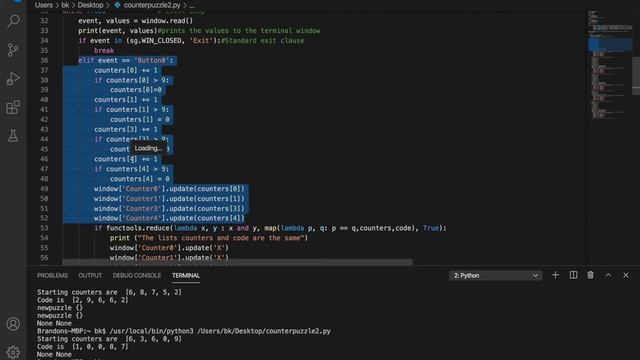Image resolution: width=640 pixels, height=360 pixels.
Task: Click 'event, values = window.read()' line
Action: tap(136, 21)
